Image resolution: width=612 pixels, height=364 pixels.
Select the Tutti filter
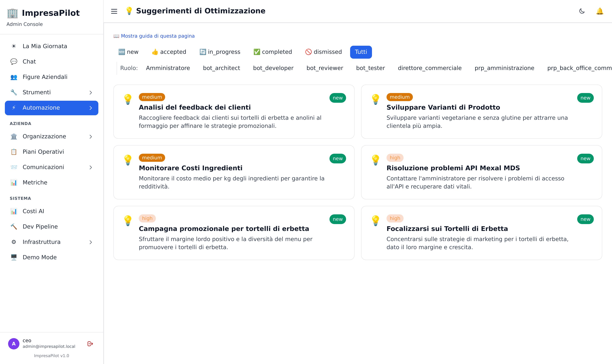[361, 52]
